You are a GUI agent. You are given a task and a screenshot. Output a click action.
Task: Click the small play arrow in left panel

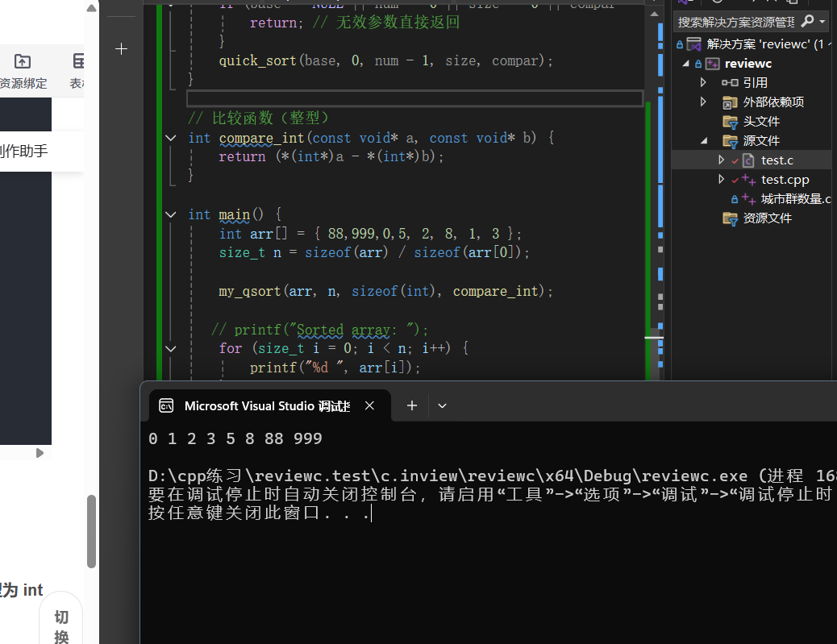point(40,453)
